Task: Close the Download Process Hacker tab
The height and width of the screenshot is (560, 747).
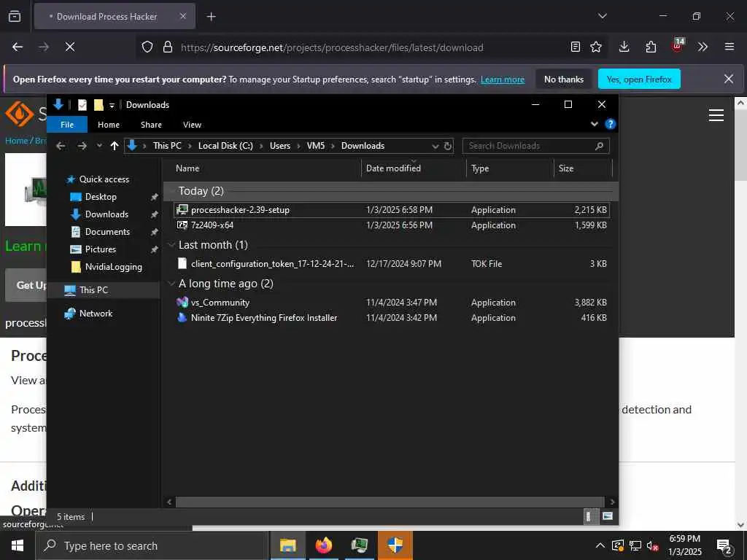Action: pyautogui.click(x=183, y=16)
